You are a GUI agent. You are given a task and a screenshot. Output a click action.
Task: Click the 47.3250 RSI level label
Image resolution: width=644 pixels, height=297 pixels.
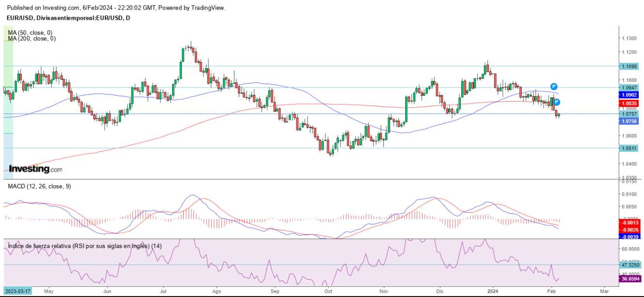[x=630, y=265]
